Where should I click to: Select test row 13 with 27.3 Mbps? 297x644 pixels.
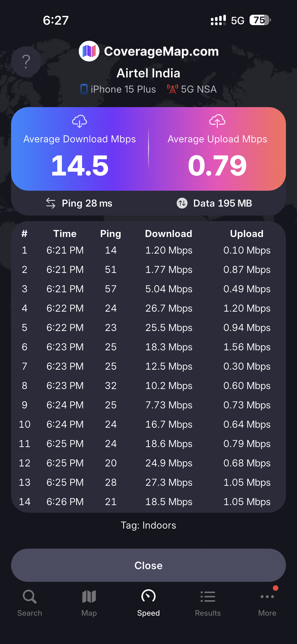[148, 482]
